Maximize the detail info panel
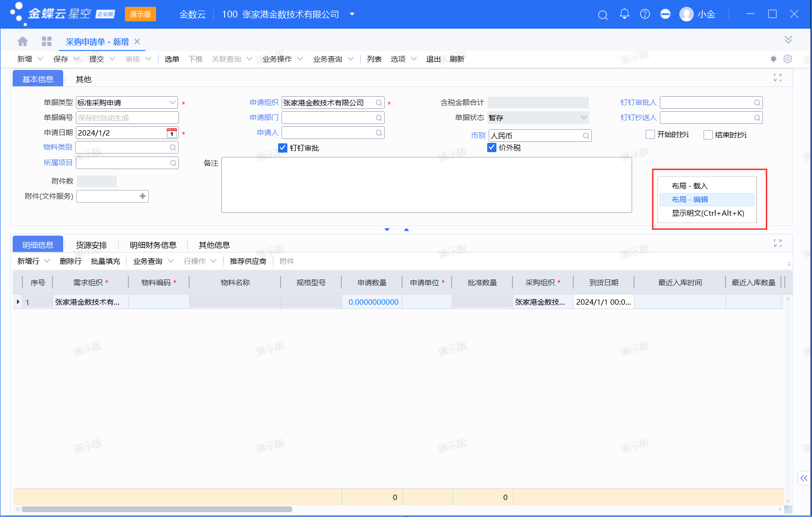Screen dimensions: 812x517 [778, 243]
